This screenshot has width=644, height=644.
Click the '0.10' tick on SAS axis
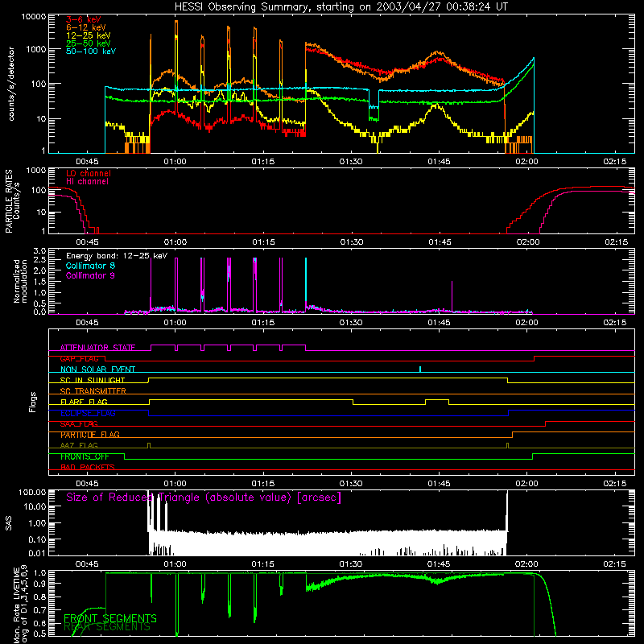point(37,539)
